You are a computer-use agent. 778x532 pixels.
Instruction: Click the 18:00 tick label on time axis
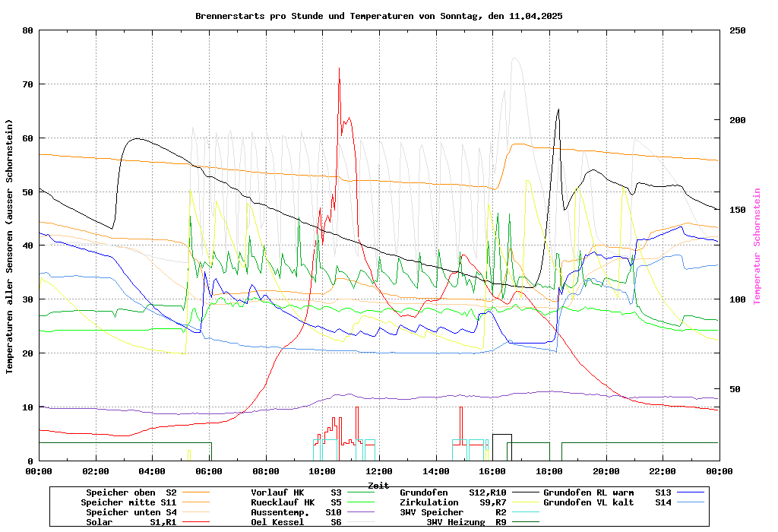(x=549, y=471)
